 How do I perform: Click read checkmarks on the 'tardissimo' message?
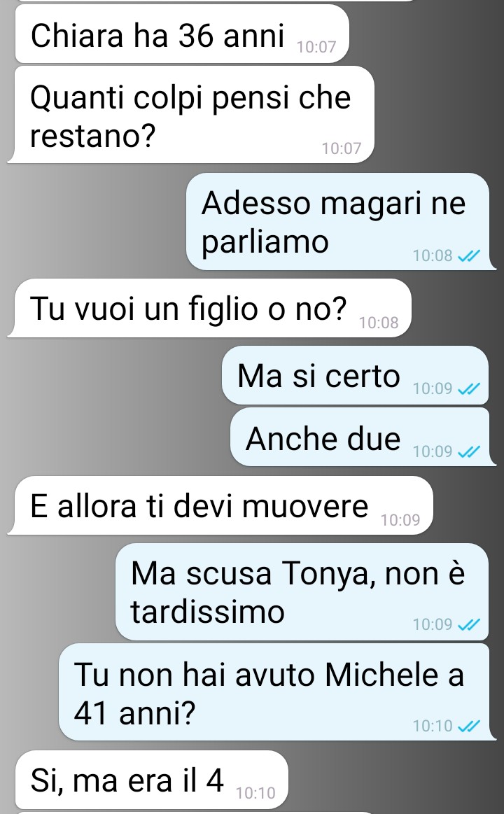[470, 624]
